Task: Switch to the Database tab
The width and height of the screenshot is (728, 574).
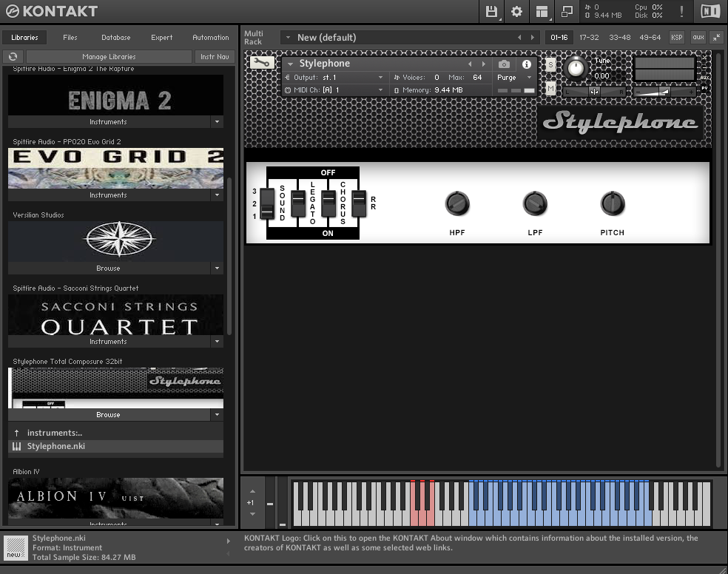Action: click(x=116, y=38)
